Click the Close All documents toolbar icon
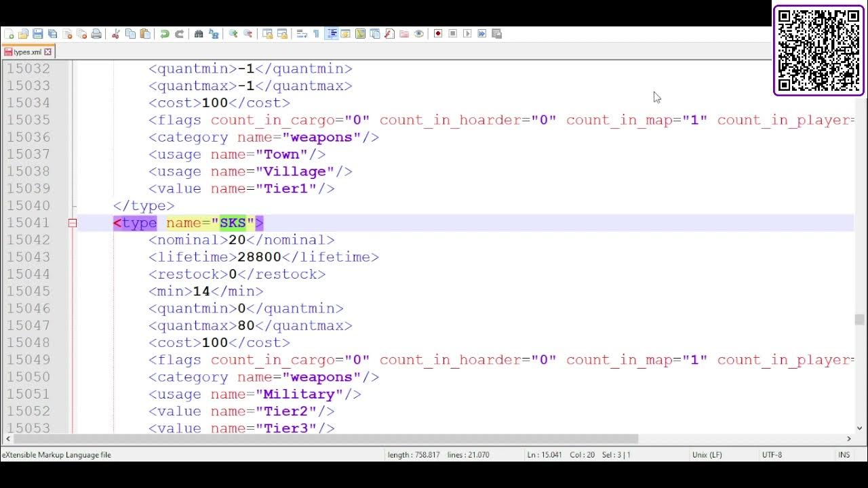The image size is (868, 488). click(81, 34)
